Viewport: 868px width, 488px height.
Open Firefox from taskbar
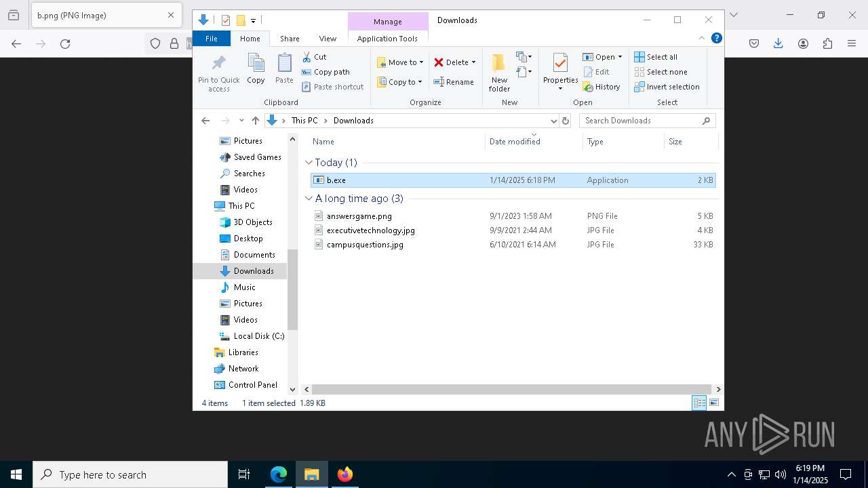(345, 474)
